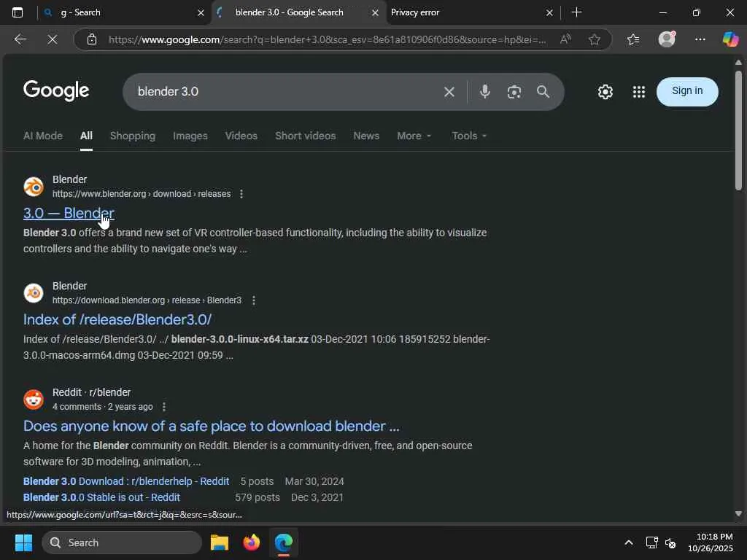
Task: Open muted volume tray icon
Action: tap(670, 542)
